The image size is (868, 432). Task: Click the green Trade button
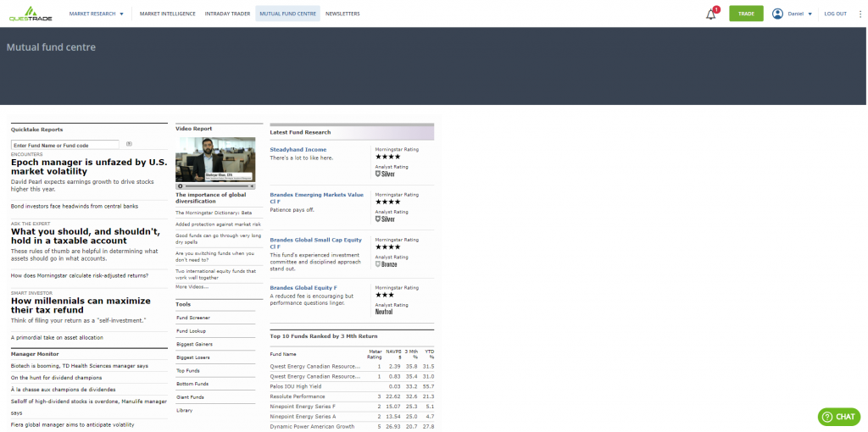[x=746, y=14]
